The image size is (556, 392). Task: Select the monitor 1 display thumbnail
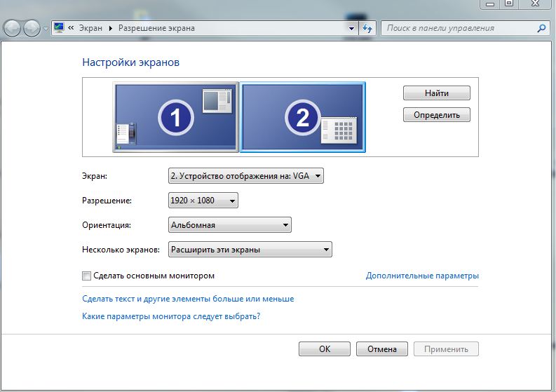click(x=175, y=116)
